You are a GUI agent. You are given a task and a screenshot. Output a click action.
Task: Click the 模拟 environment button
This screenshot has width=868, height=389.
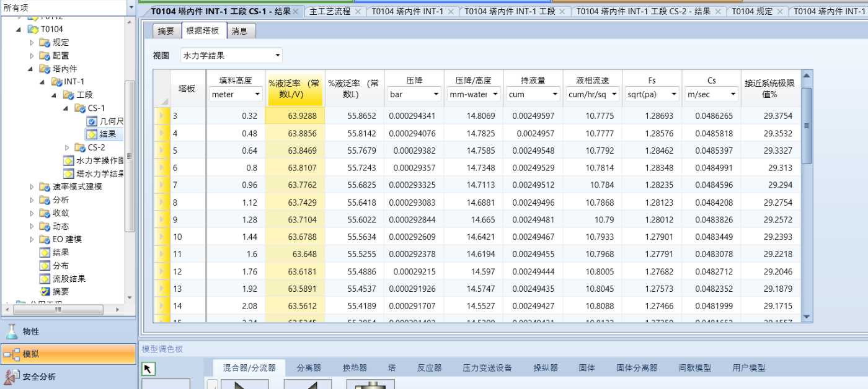click(x=68, y=354)
